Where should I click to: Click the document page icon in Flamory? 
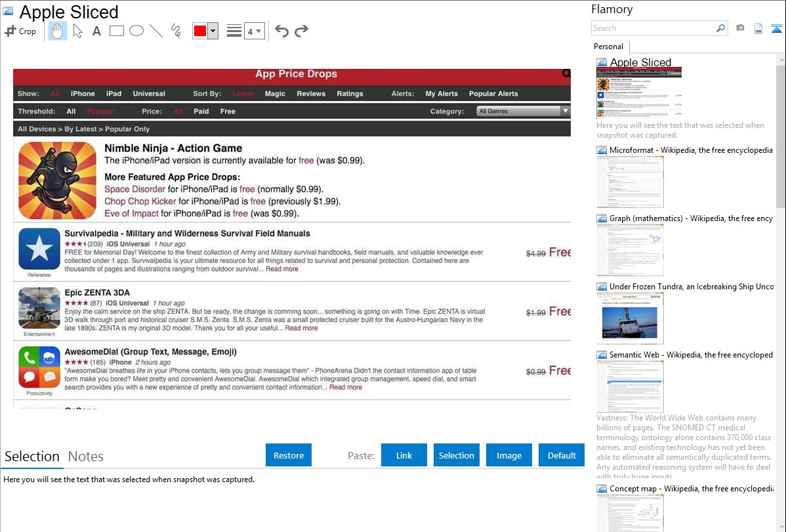coord(758,28)
